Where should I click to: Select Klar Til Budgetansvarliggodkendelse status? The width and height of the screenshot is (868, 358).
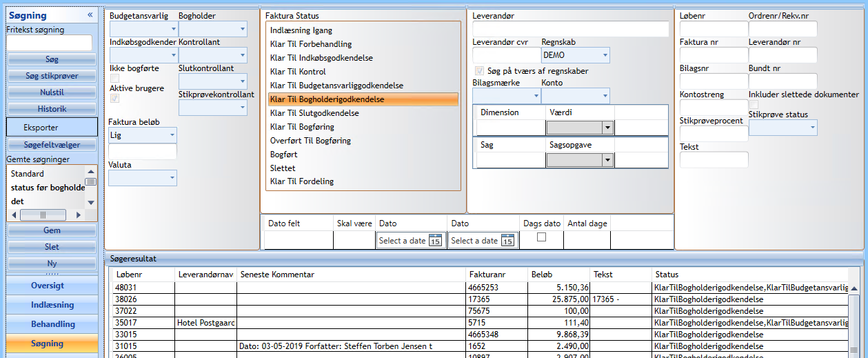pos(363,86)
